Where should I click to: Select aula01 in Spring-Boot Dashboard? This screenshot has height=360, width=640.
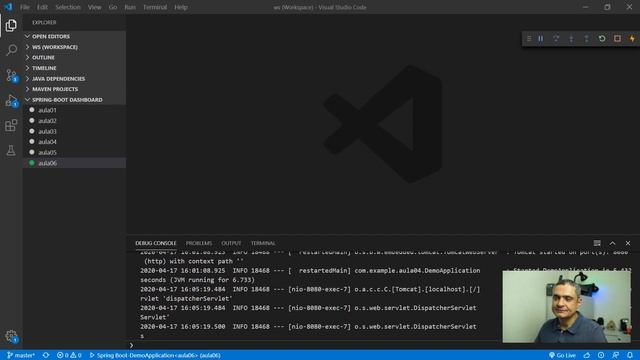point(74,110)
